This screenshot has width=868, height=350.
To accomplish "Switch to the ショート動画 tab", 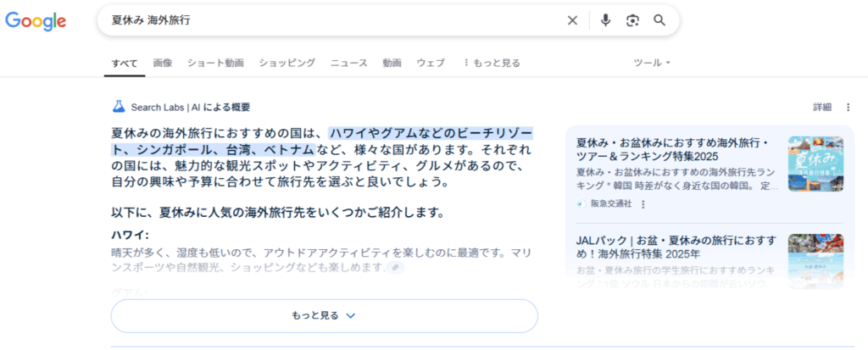I will (215, 63).
